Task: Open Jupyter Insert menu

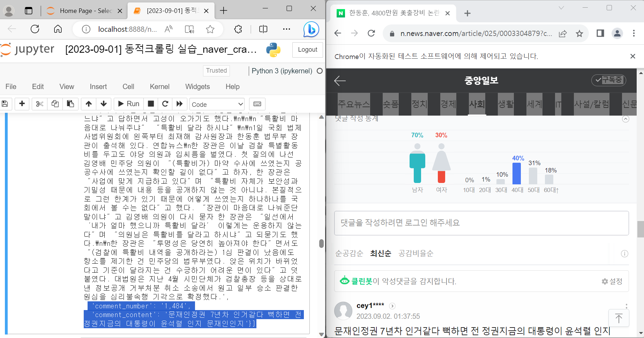Action: [98, 87]
